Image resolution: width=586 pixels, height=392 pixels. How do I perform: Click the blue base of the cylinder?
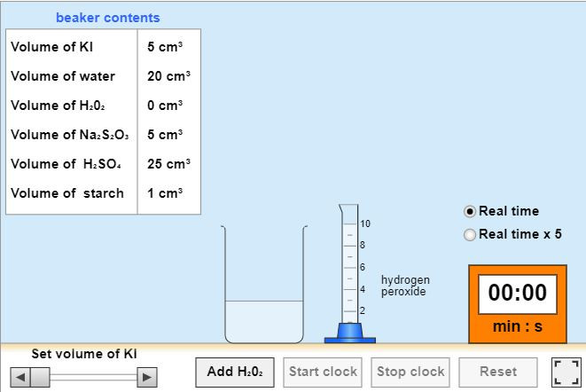[349, 335]
